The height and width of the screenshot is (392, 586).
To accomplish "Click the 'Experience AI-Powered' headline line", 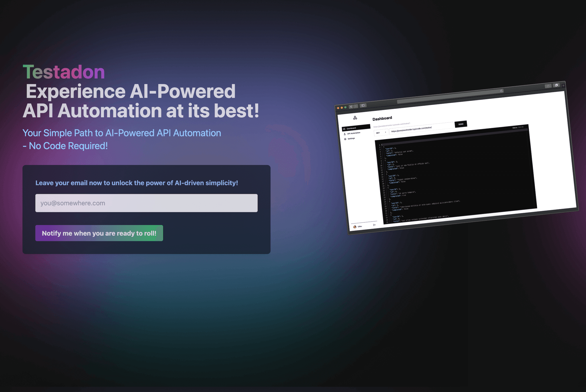I will [x=130, y=91].
